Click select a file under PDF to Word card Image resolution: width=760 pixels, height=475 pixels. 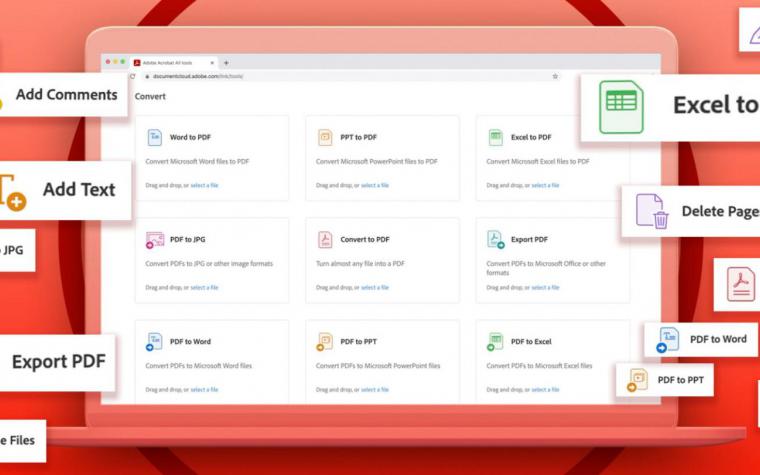[x=205, y=390]
